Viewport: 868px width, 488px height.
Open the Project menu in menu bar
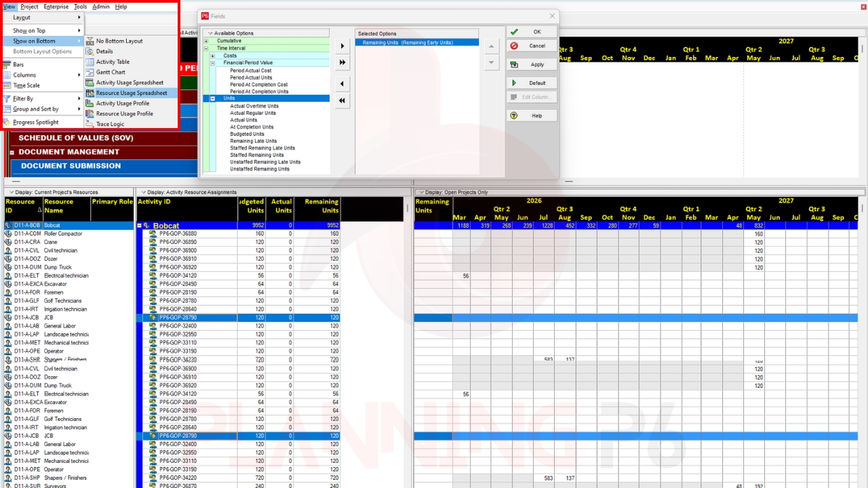[x=29, y=7]
